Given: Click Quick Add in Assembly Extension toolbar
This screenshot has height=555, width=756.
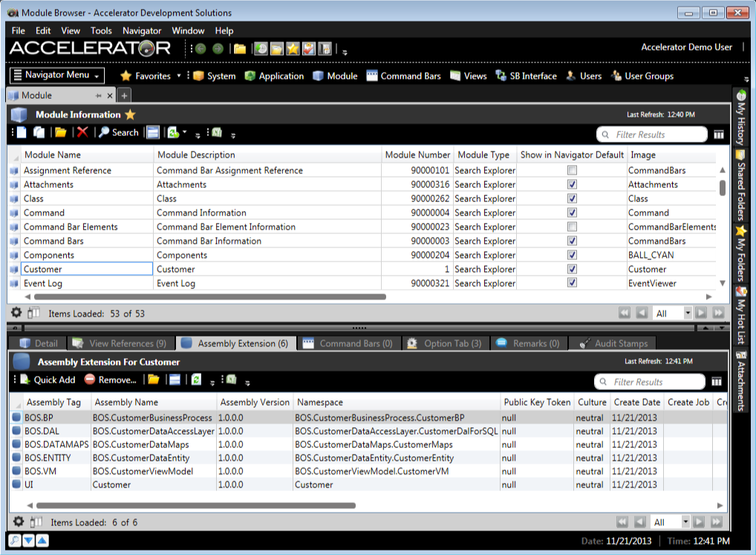Looking at the screenshot, I should pyautogui.click(x=48, y=380).
